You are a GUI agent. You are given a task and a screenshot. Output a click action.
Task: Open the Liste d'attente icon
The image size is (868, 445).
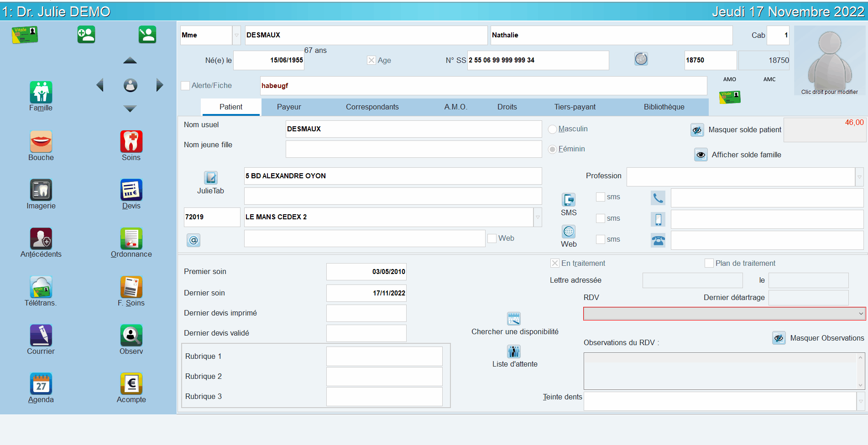click(514, 351)
